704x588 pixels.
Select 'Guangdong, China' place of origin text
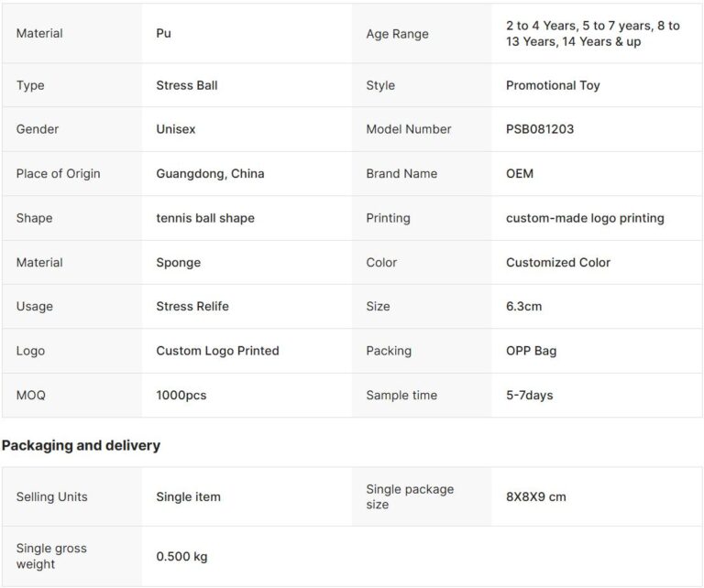tap(210, 173)
